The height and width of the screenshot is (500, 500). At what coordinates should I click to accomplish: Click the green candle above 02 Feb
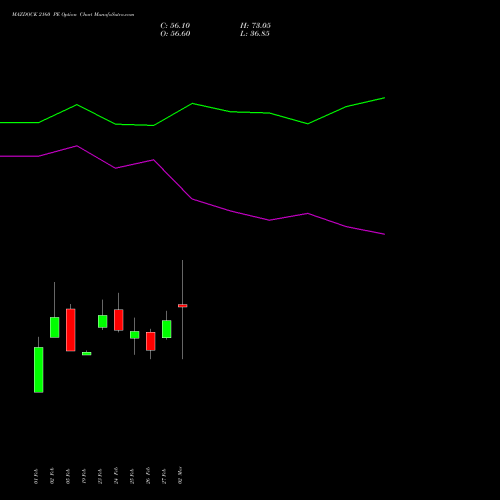click(x=55, y=327)
